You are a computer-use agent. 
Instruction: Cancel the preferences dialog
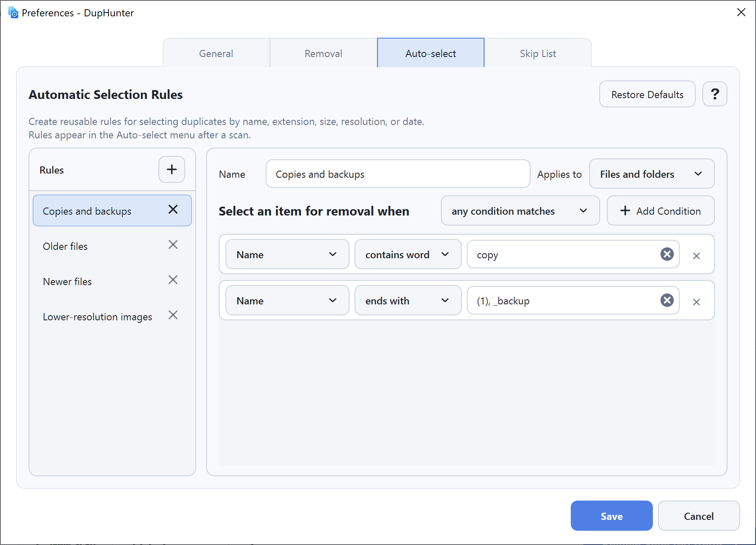699,516
